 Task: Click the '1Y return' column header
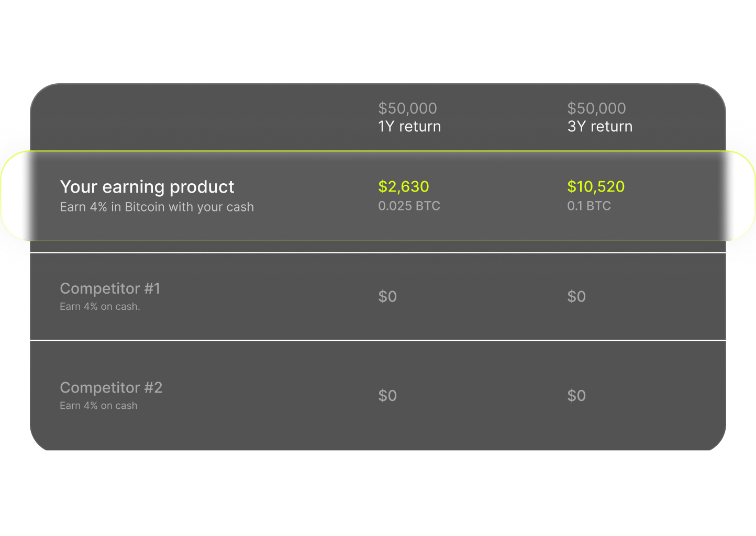(x=409, y=127)
